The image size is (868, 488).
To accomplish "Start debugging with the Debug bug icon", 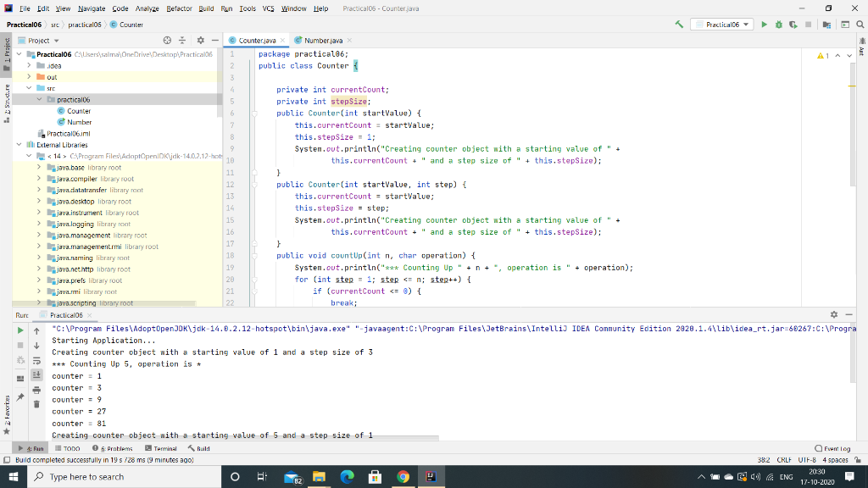I will 779,25.
